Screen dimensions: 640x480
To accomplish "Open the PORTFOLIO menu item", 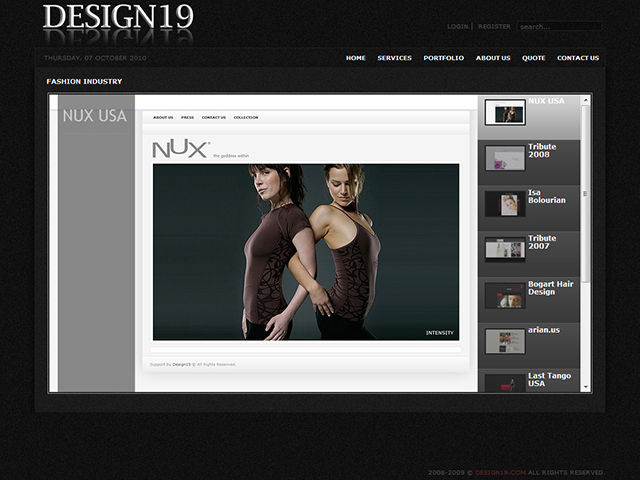I will pyautogui.click(x=443, y=58).
